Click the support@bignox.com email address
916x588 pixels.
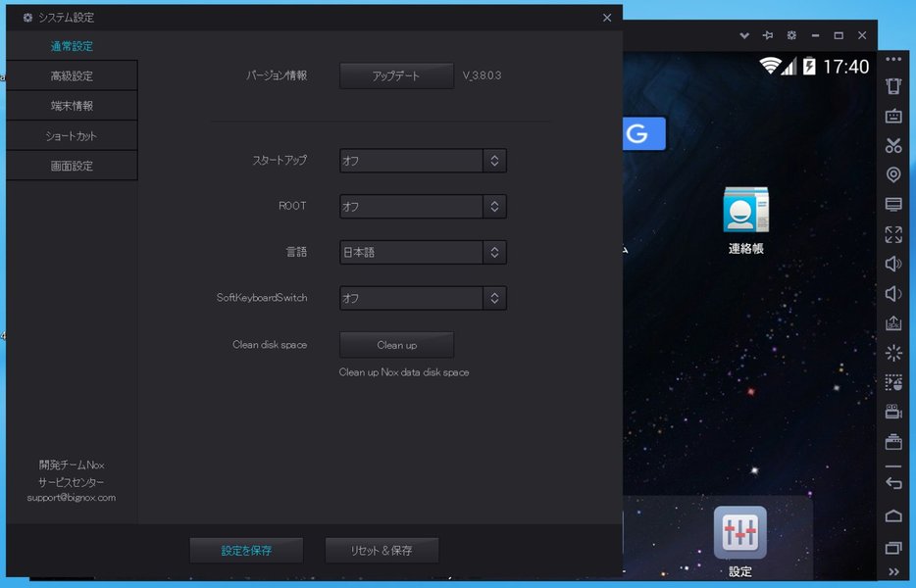coord(72,498)
